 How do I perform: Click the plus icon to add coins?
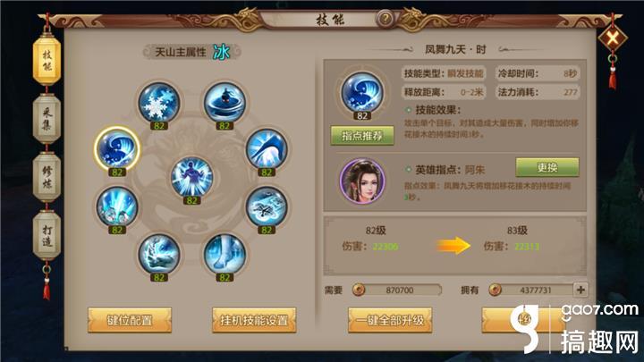point(580,290)
